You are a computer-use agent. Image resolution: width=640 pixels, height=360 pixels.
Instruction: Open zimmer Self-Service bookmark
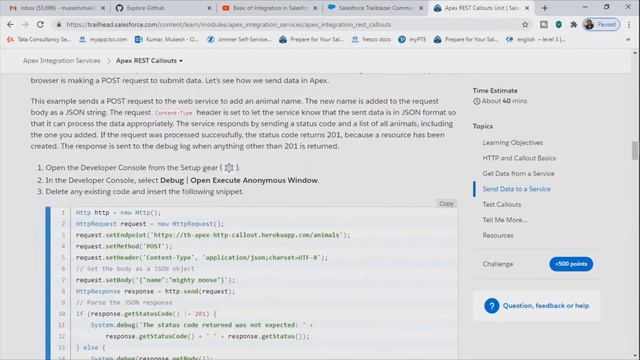[239, 40]
